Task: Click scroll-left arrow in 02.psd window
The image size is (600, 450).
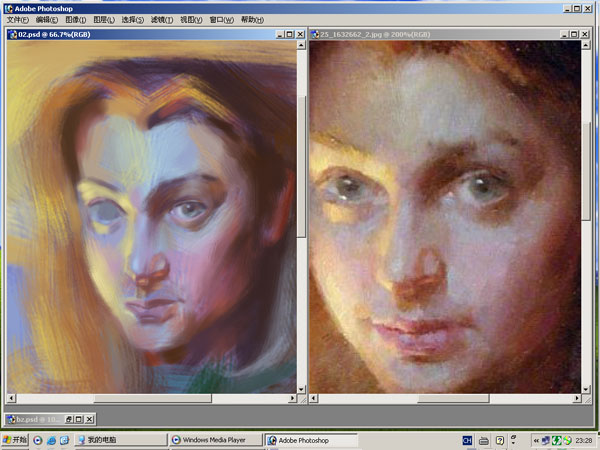Action: coord(11,398)
